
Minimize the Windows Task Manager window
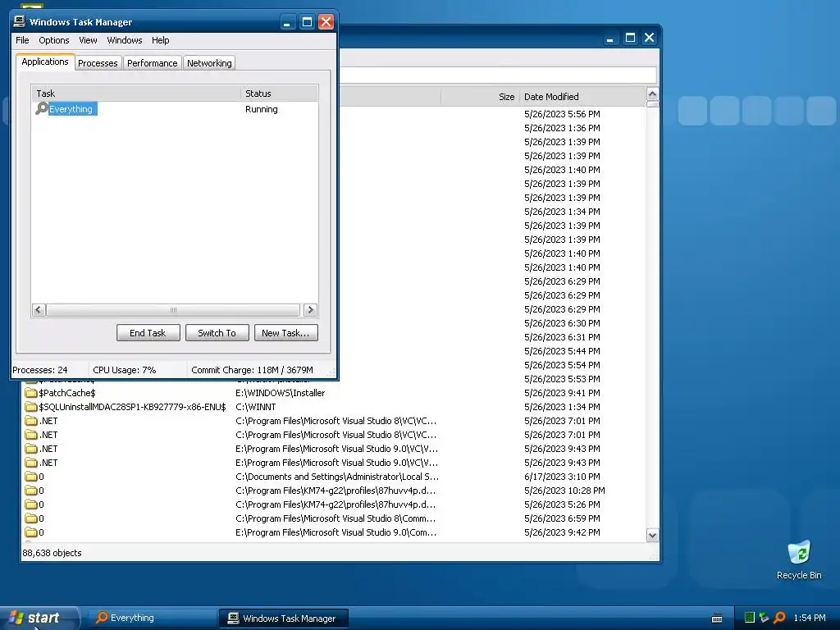click(287, 22)
